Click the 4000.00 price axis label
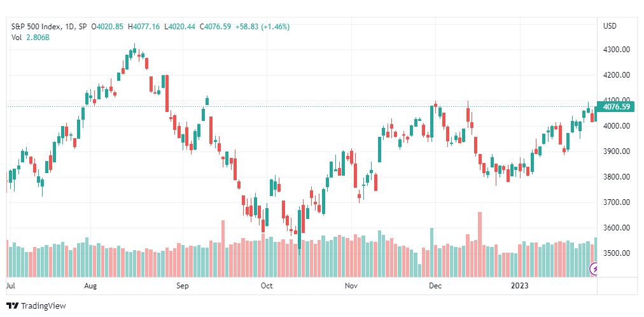Image resolution: width=644 pixels, height=317 pixels. click(x=616, y=126)
